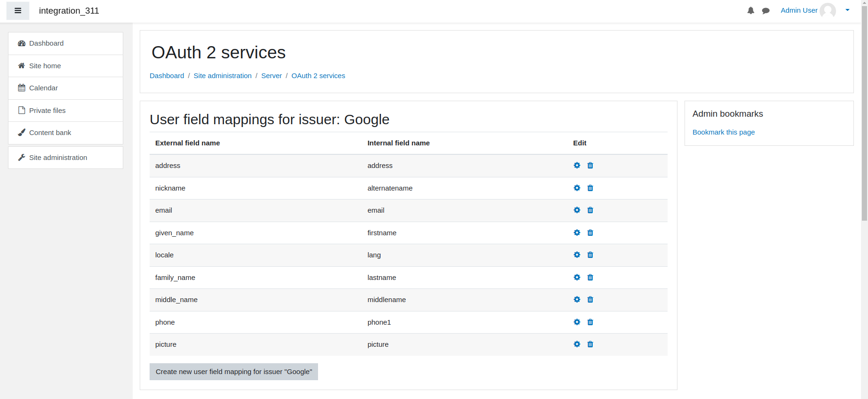Open the Admin User profile link
The image size is (868, 399).
[x=799, y=10]
